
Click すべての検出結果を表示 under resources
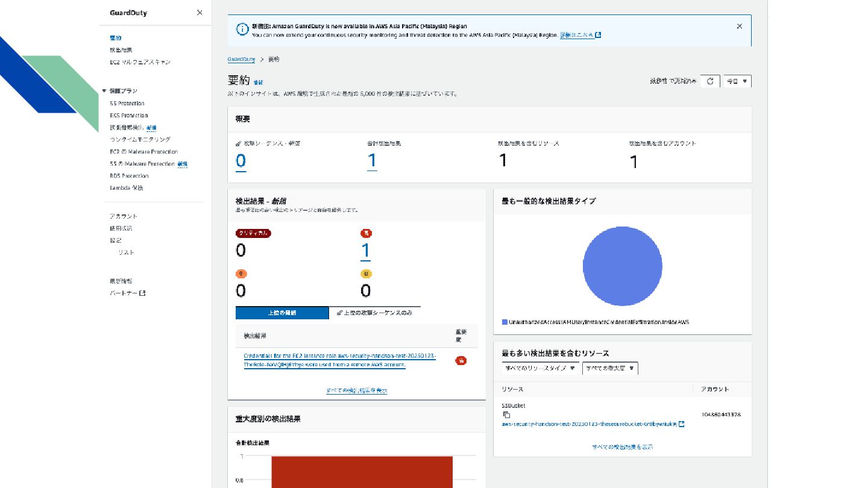point(622,447)
